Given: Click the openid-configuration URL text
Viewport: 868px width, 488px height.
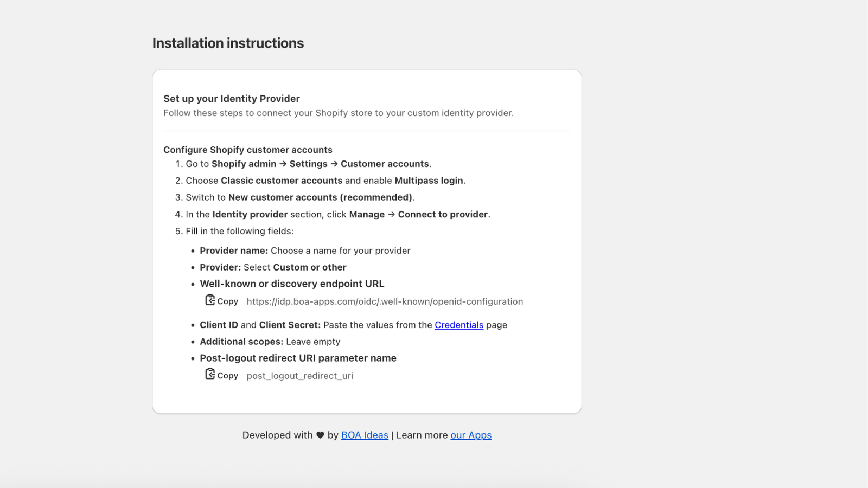Looking at the screenshot, I should [385, 301].
